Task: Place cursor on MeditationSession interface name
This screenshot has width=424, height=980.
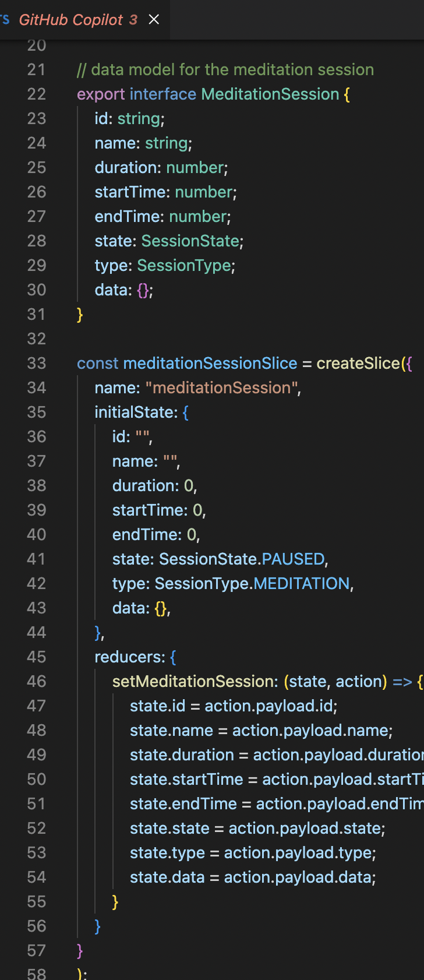Action: [x=270, y=94]
